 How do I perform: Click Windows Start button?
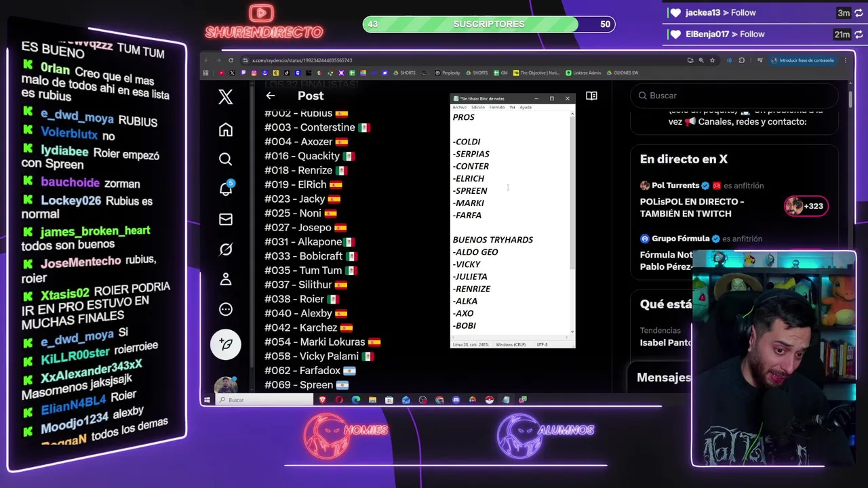[207, 400]
